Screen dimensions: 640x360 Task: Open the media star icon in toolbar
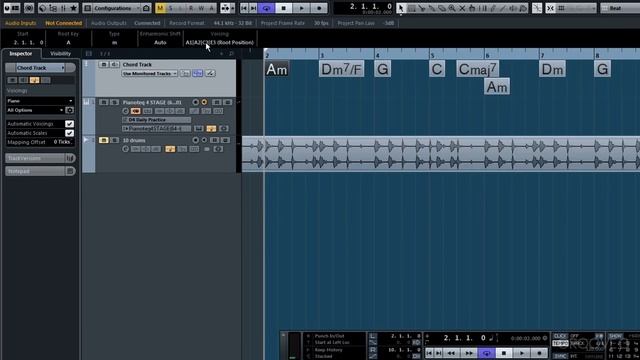pos(73,8)
